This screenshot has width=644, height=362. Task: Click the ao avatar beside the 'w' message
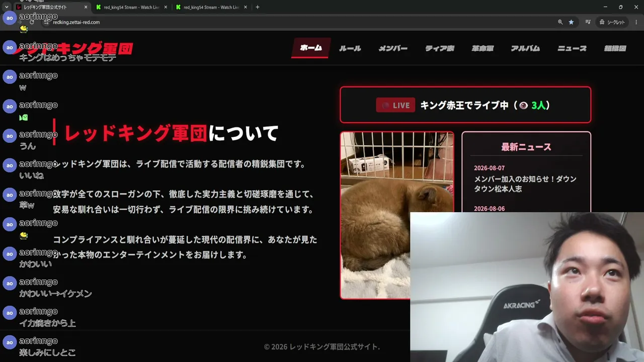point(10,77)
